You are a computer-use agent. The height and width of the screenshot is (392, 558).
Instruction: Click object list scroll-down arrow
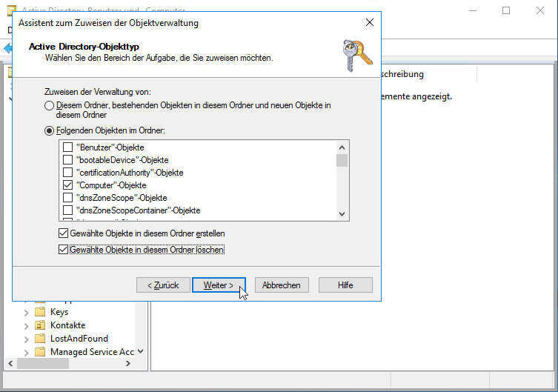[342, 214]
